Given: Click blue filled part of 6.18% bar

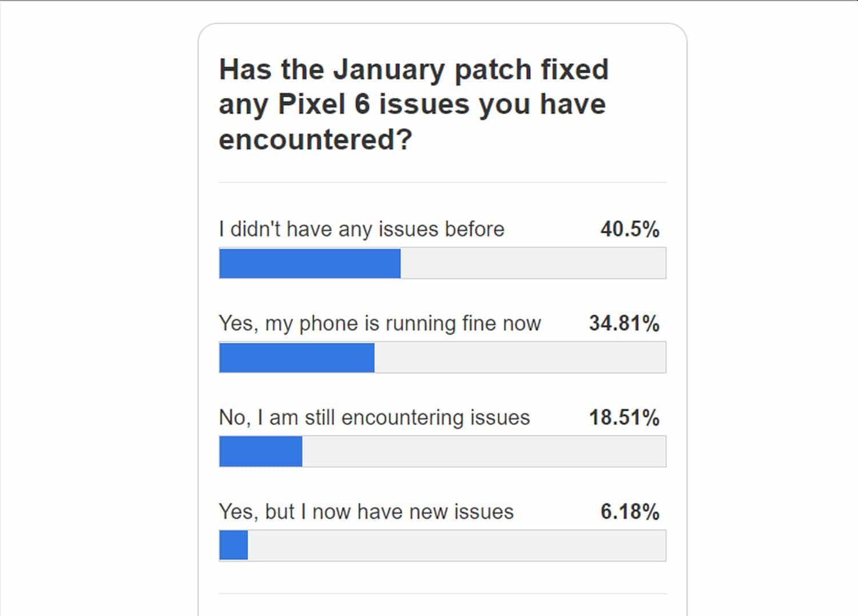Looking at the screenshot, I should pos(233,545).
